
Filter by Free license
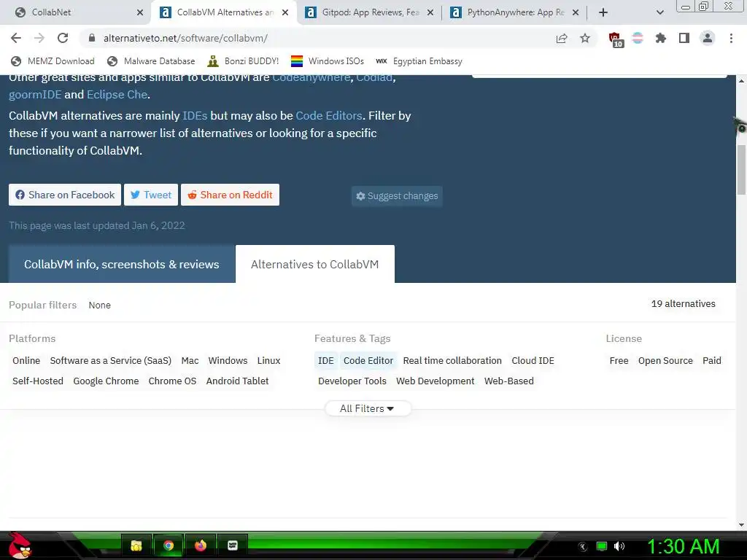pos(619,360)
